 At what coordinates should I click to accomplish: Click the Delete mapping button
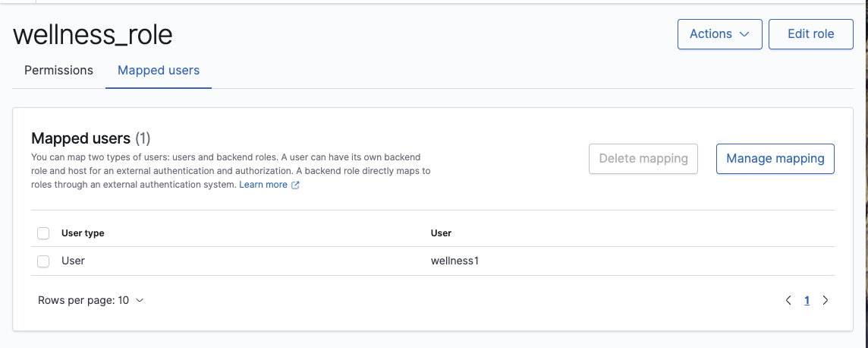(643, 159)
